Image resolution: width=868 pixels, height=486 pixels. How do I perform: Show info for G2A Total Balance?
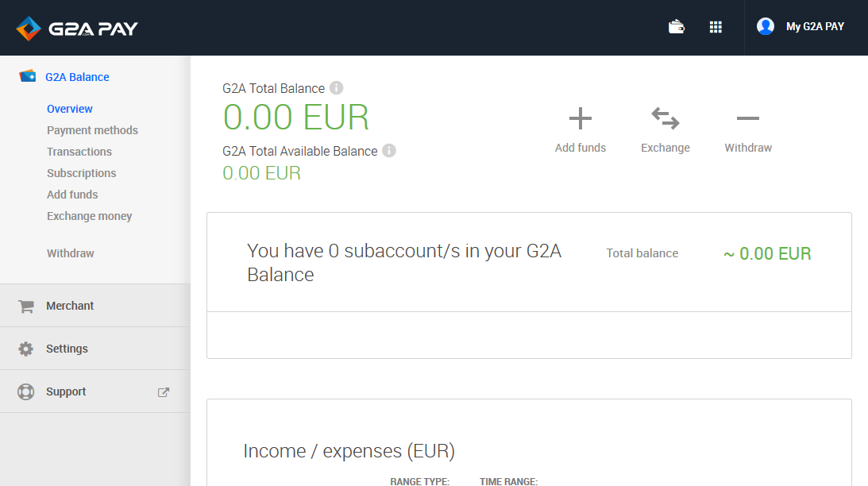tap(336, 88)
